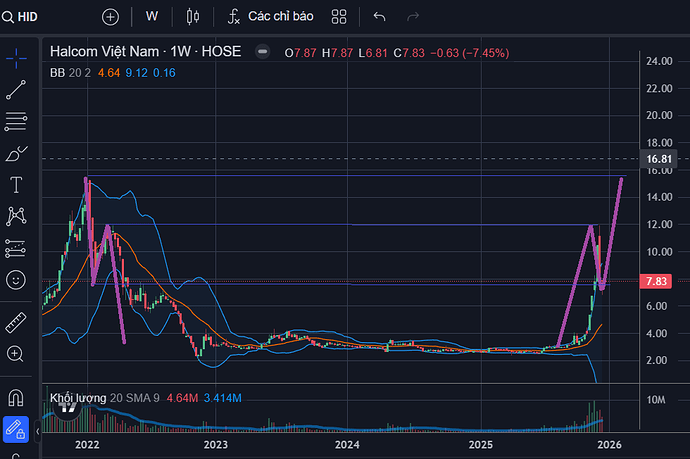Screen dimensions: 690x459
Task: Open indicator templates grid icon
Action: tap(339, 17)
